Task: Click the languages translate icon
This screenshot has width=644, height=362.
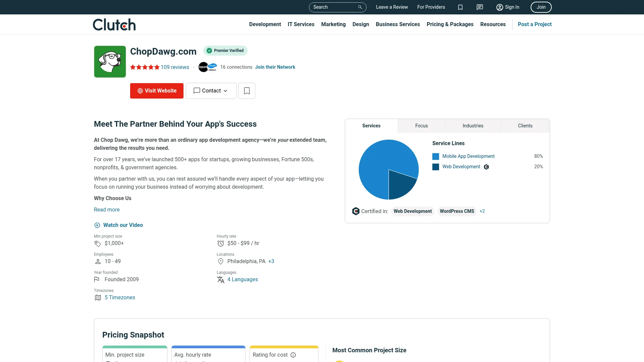Action: pos(221,280)
